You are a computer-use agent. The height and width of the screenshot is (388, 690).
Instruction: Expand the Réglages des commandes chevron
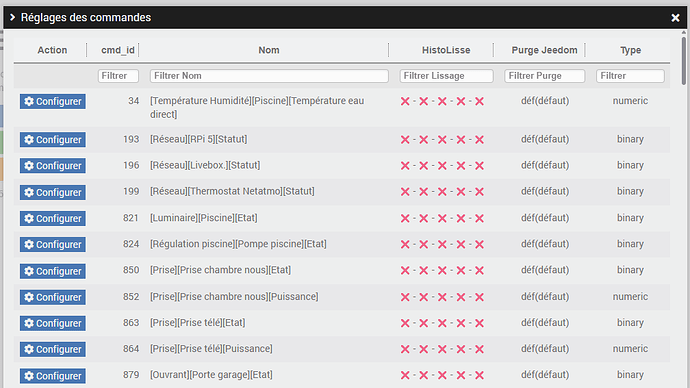12,17
